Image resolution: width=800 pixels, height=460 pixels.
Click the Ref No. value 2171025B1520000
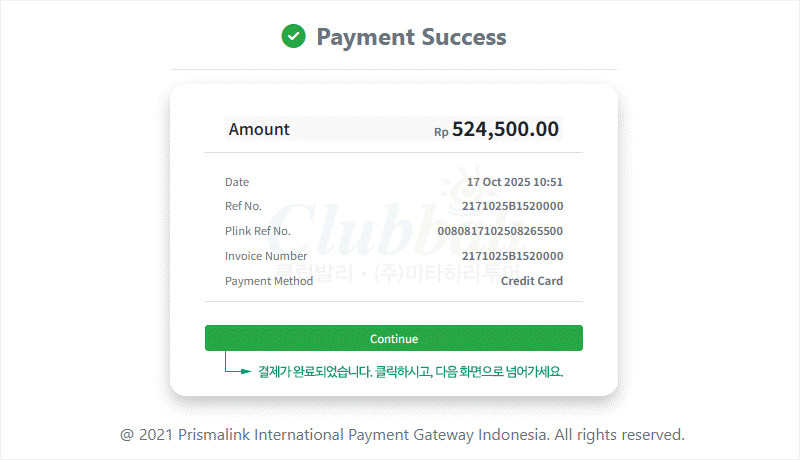point(512,206)
